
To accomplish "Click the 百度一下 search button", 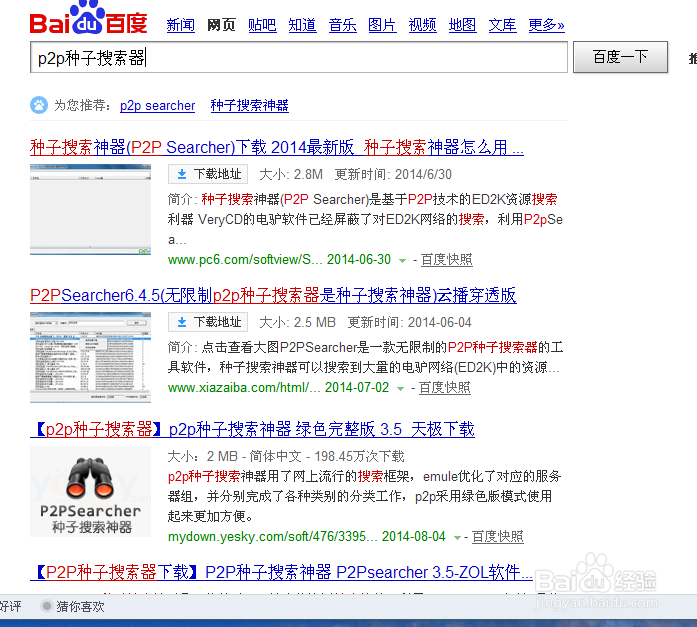I will (621, 57).
